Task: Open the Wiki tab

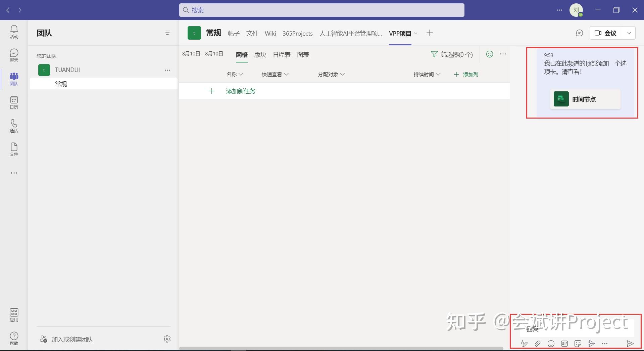Action: 270,33
